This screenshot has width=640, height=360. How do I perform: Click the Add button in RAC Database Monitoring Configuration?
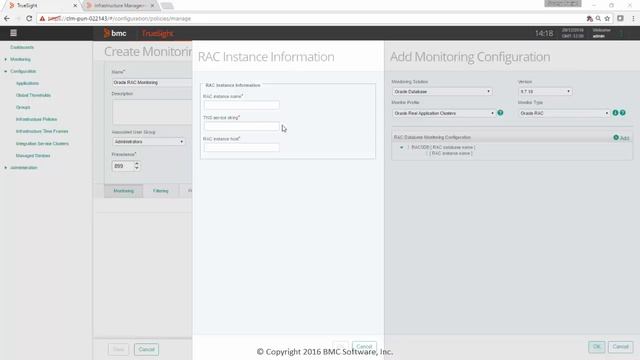pyautogui.click(x=621, y=138)
